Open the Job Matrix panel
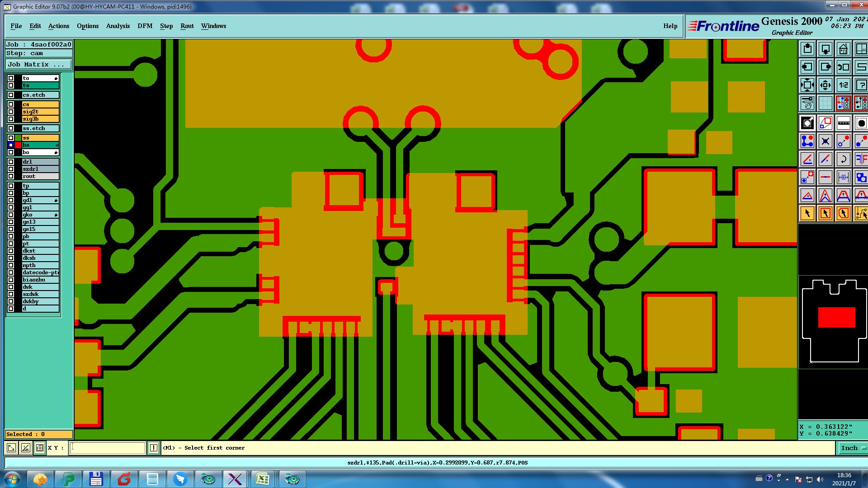868x488 pixels. 38,65
